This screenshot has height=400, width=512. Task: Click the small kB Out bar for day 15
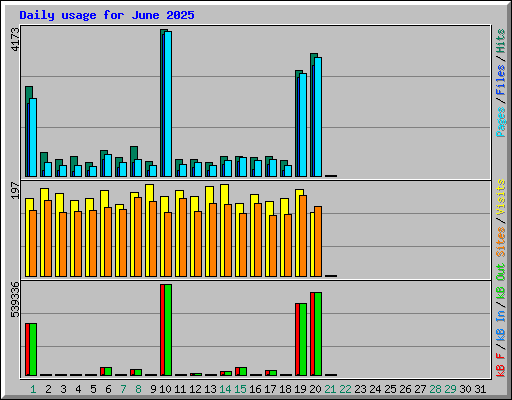pos(243,371)
